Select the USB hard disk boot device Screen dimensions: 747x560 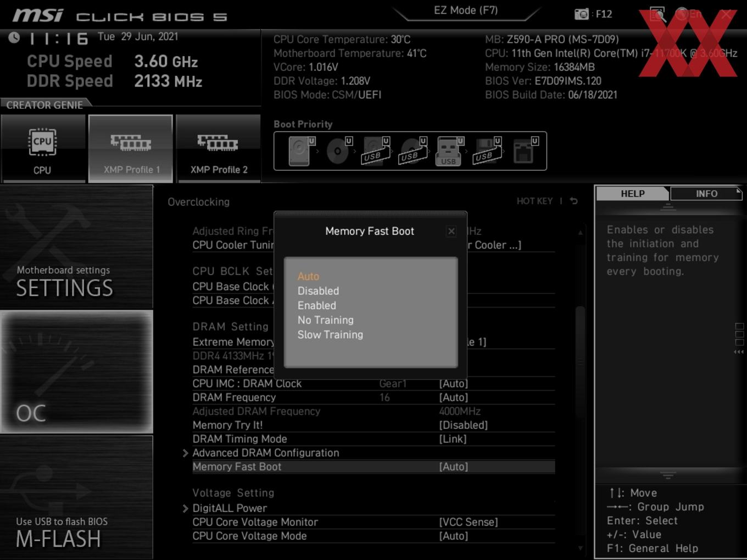point(376,151)
